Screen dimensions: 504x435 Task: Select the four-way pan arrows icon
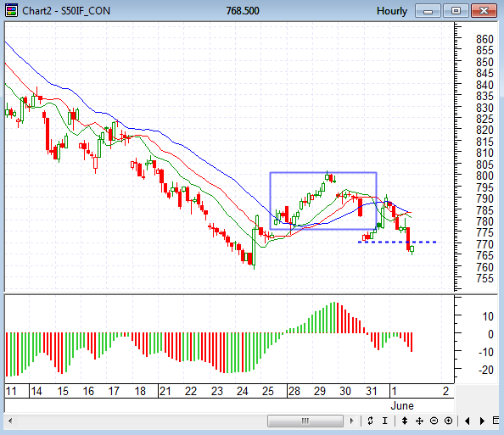419,421
